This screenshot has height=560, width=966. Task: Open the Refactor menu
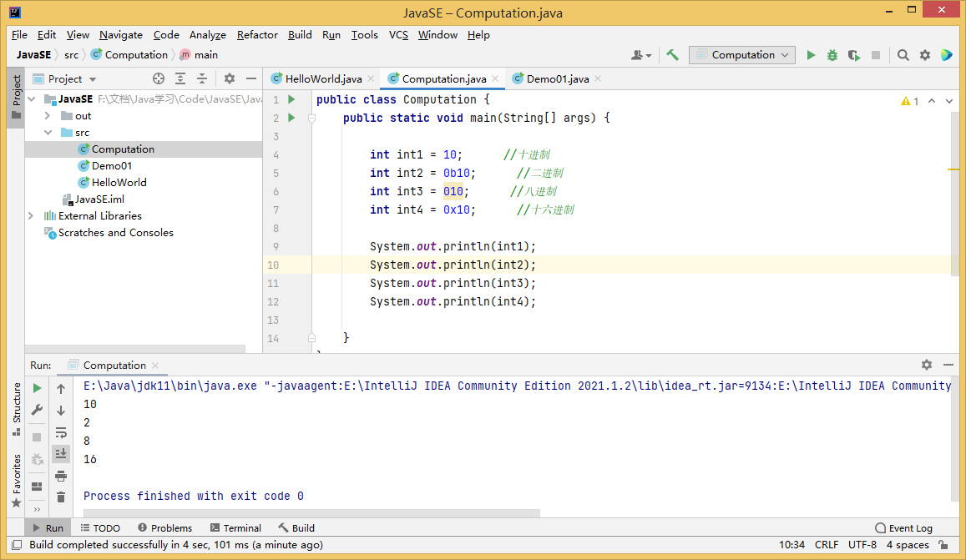coord(257,35)
